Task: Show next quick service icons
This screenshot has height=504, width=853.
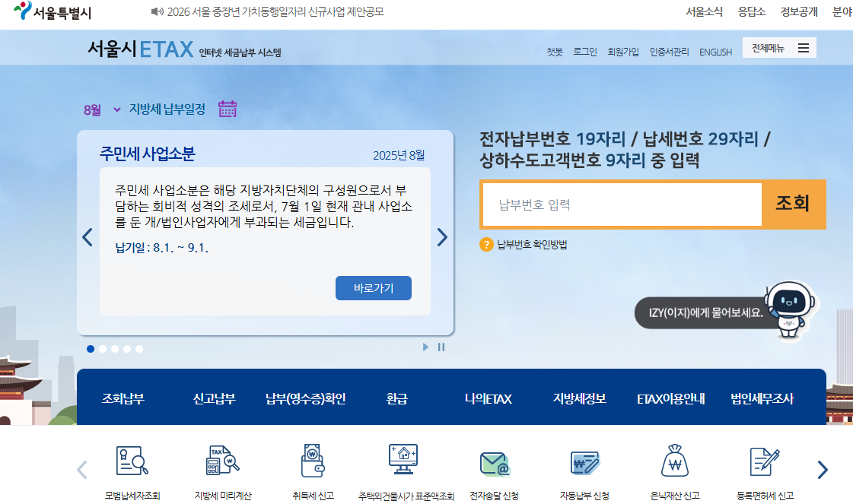Action: [x=823, y=470]
